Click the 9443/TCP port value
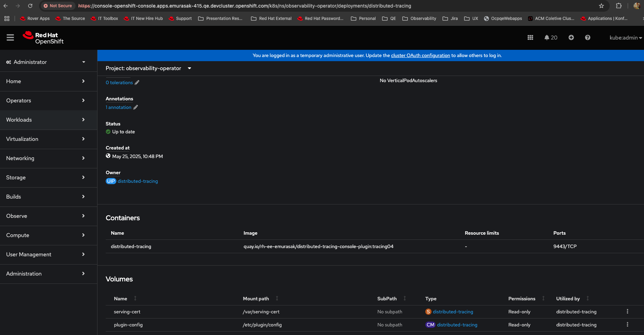This screenshot has width=644, height=335. [565, 246]
